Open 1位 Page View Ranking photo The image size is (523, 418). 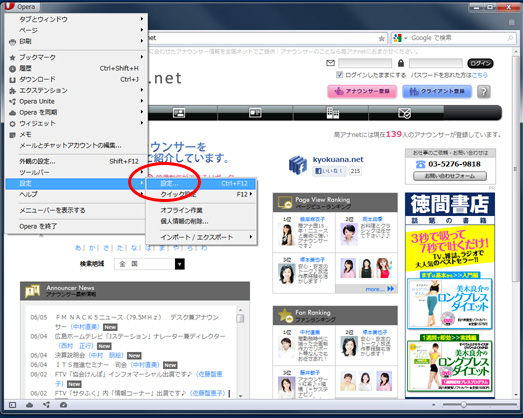(287, 235)
